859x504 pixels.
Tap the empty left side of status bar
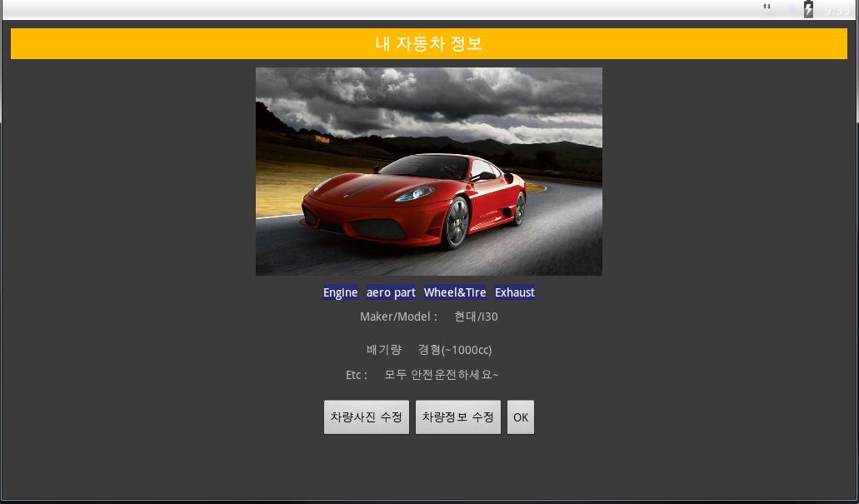coord(250,9)
